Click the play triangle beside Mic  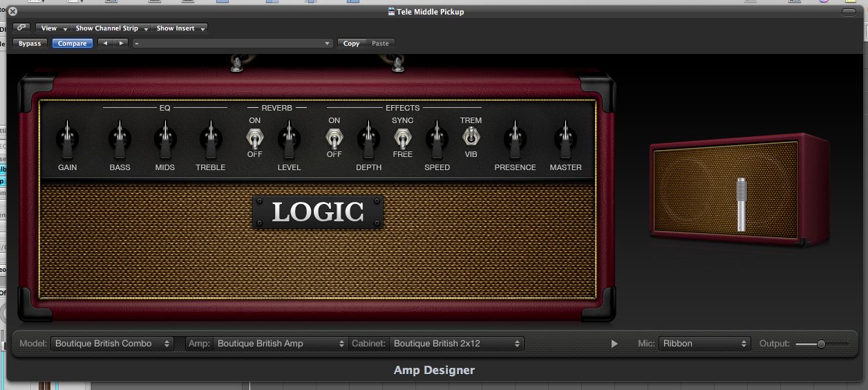coord(614,344)
